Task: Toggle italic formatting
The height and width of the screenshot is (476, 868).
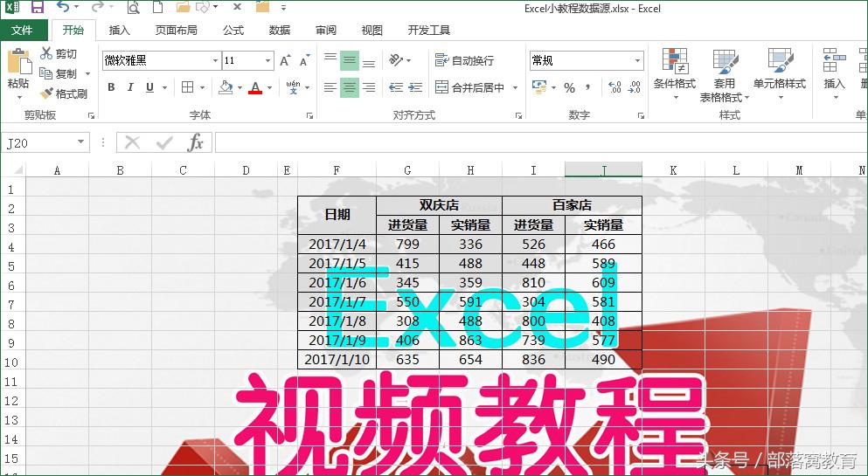Action: [x=130, y=87]
